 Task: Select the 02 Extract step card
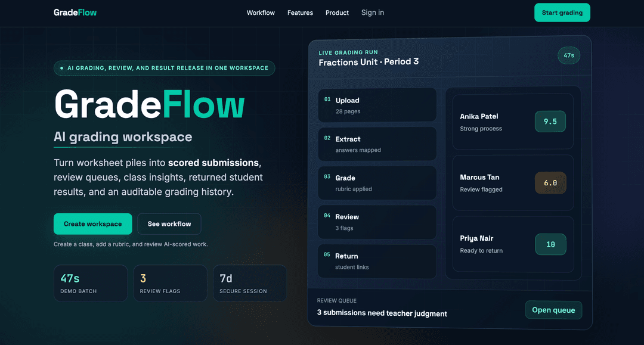pos(377,144)
